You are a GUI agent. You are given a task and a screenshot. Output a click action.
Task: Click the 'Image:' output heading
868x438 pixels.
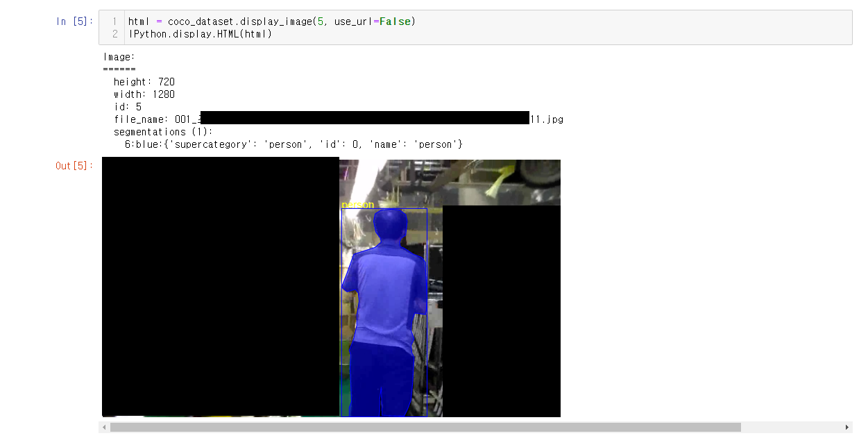119,57
